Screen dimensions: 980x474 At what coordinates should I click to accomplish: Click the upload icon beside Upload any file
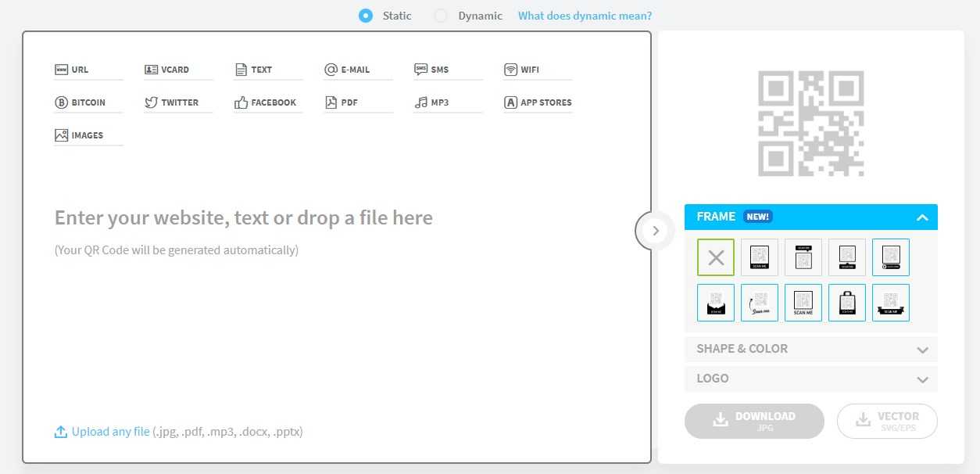point(61,432)
